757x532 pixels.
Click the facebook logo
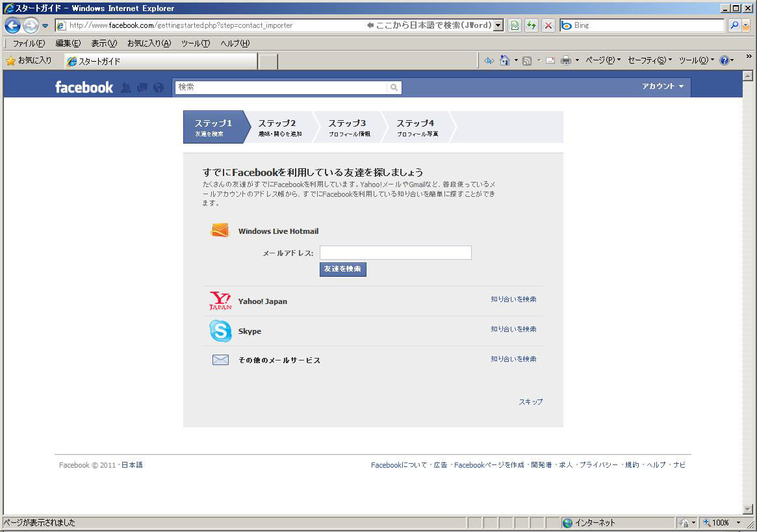84,88
